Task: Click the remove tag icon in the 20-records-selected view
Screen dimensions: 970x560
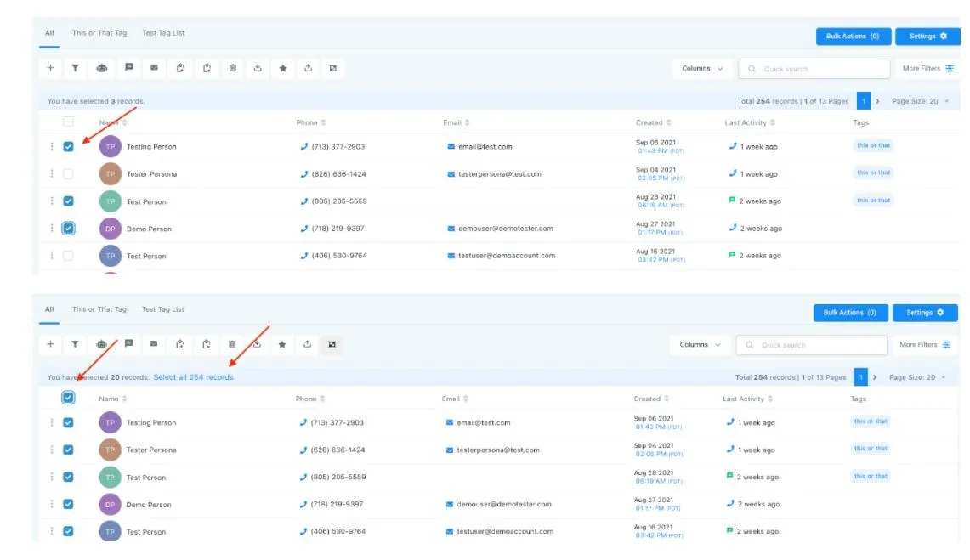Action: point(206,344)
